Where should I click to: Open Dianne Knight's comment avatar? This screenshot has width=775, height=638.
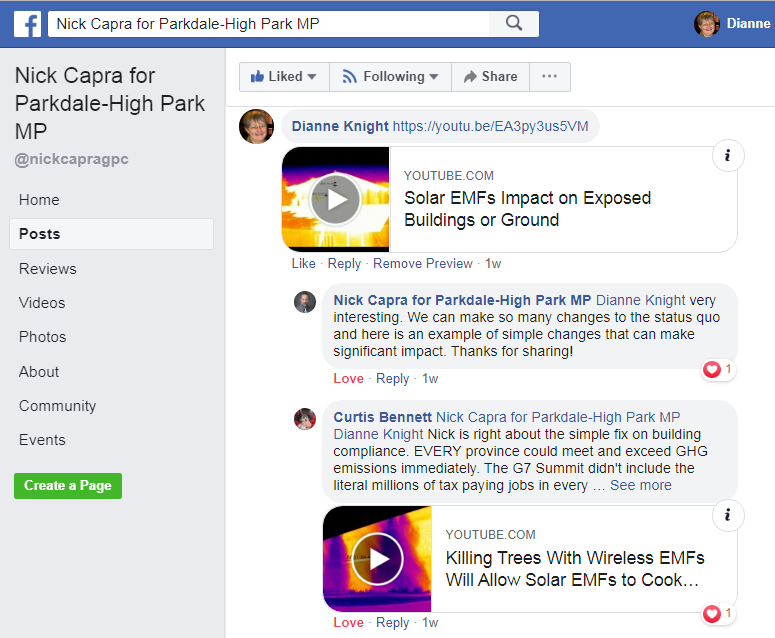click(x=257, y=127)
